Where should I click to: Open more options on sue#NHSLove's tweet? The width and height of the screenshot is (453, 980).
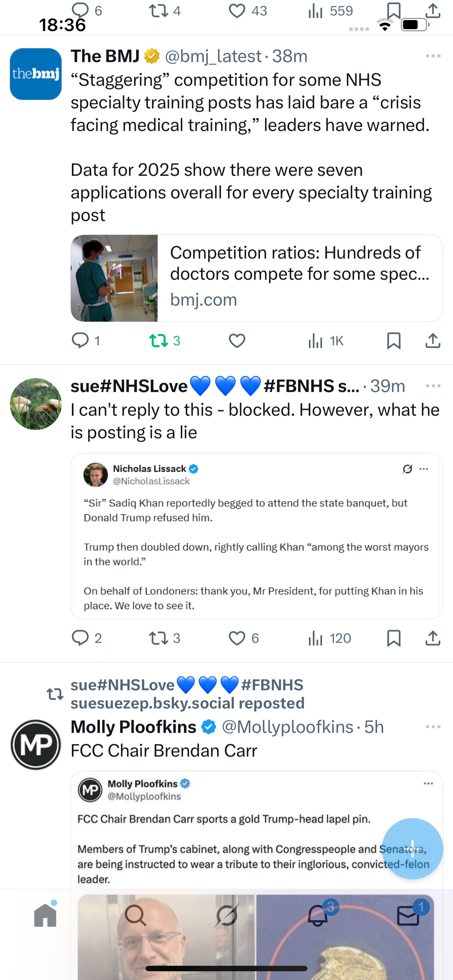point(433,386)
